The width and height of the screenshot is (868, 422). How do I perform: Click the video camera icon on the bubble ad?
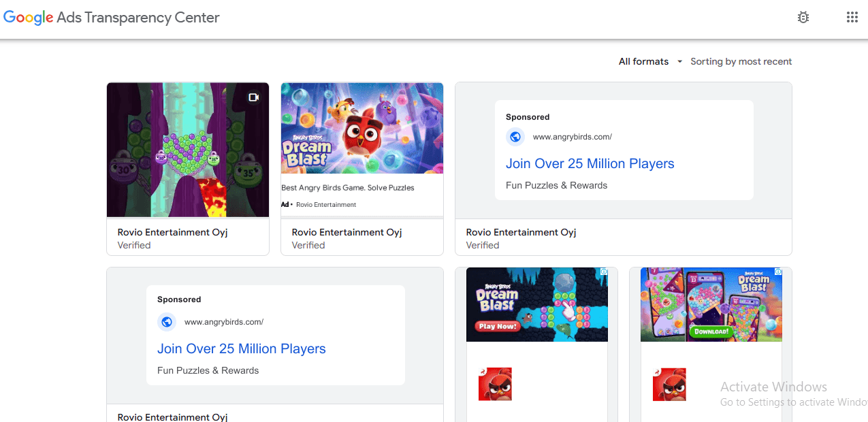click(x=254, y=97)
